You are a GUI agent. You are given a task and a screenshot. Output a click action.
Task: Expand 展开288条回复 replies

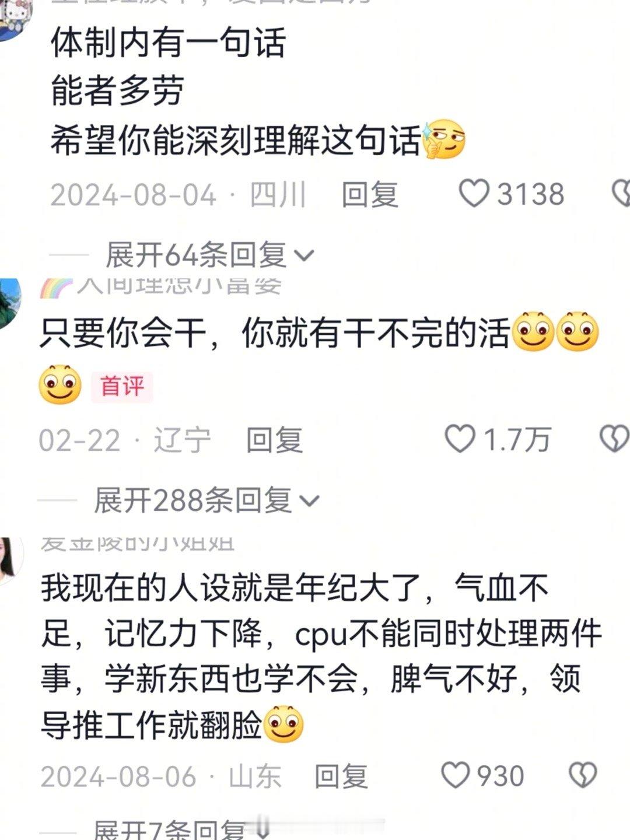(x=206, y=501)
